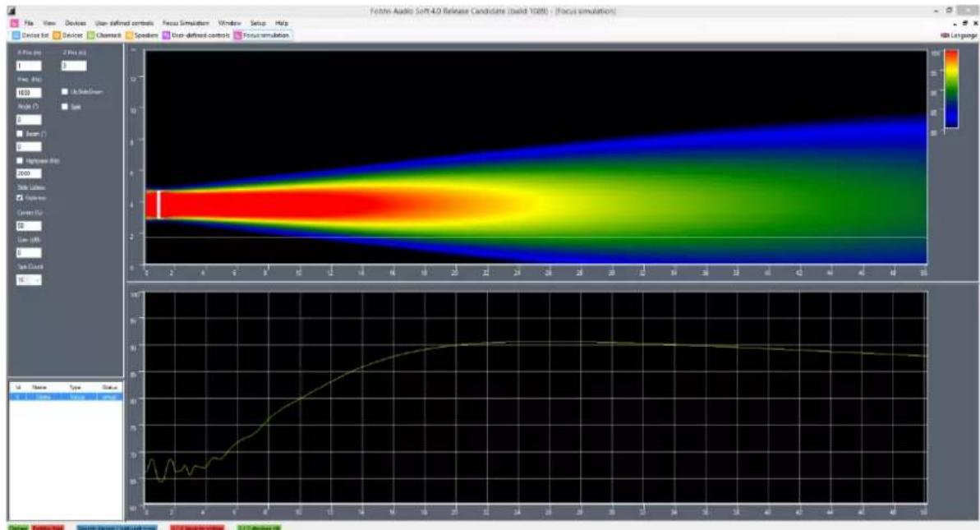Screen dimensions: 980x530
Task: Click the rainbow color scale legend
Action: pos(951,89)
